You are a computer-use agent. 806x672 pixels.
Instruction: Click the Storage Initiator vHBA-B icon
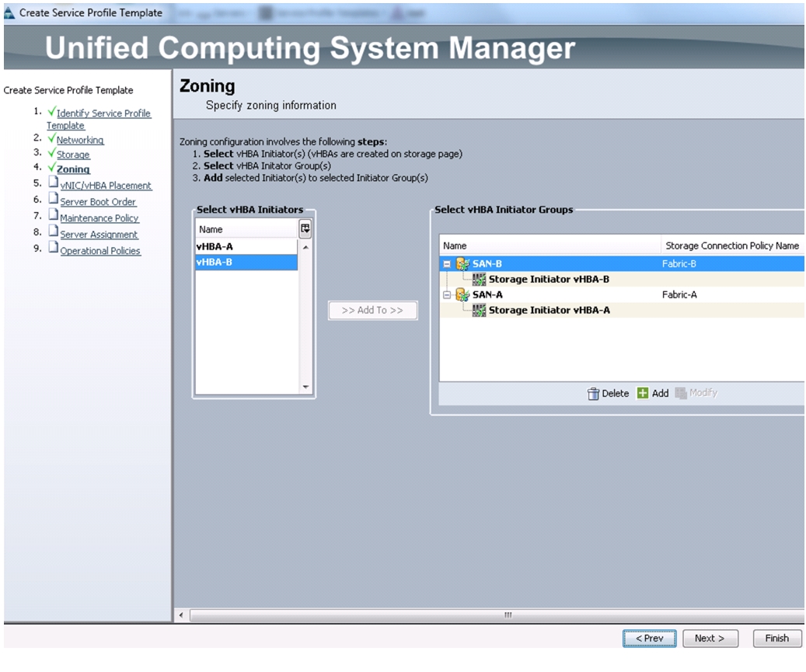(479, 280)
